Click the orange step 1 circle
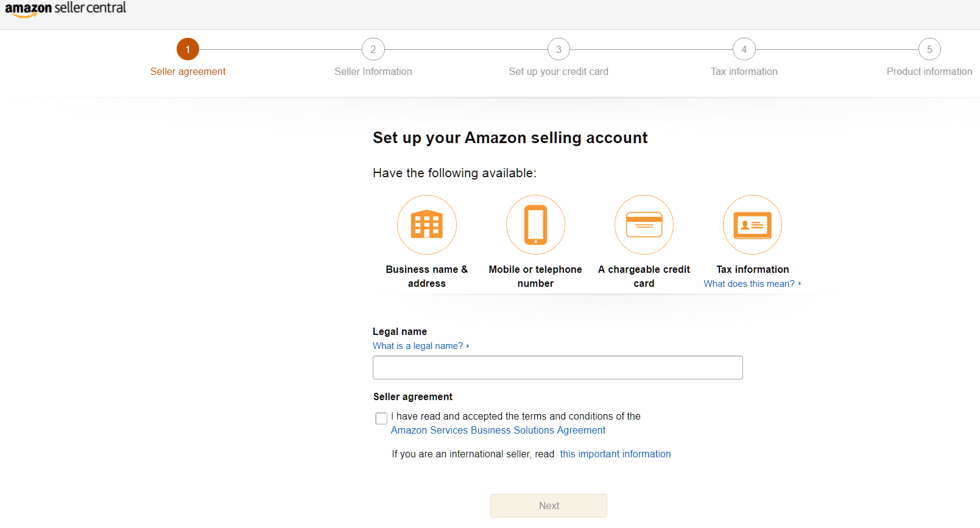Screen dimensions: 980x528 pos(188,49)
